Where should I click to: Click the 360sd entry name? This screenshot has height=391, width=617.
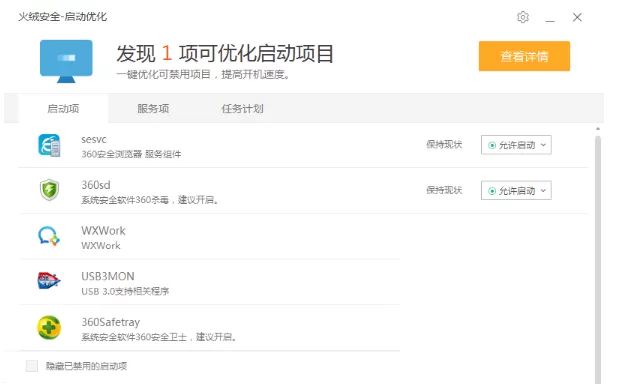(96, 185)
